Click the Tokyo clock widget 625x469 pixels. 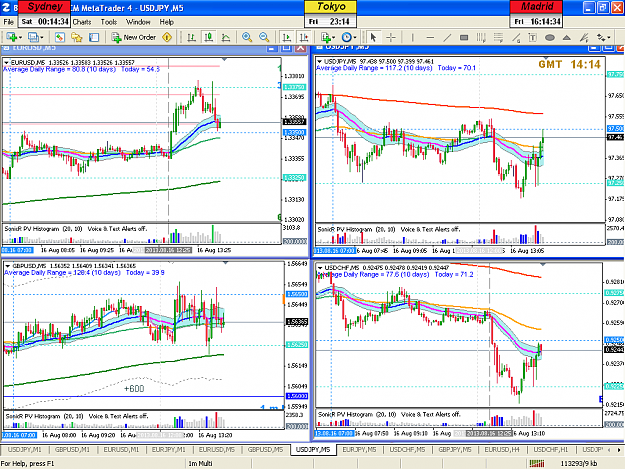click(330, 14)
